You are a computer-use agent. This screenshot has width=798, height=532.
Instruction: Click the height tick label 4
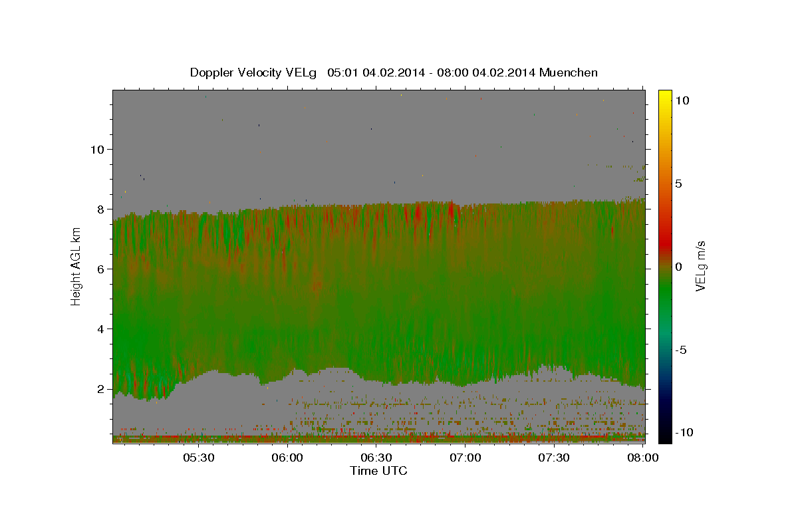coord(100,329)
